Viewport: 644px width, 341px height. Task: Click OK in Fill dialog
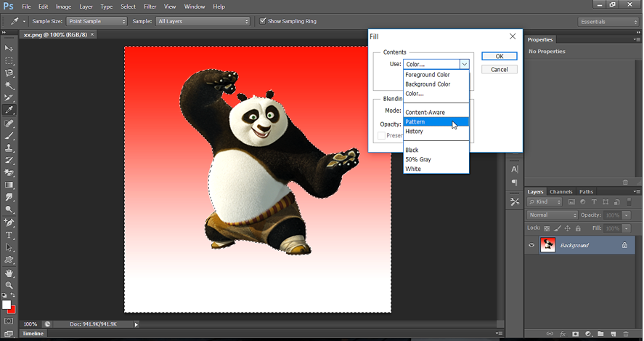[x=500, y=57]
